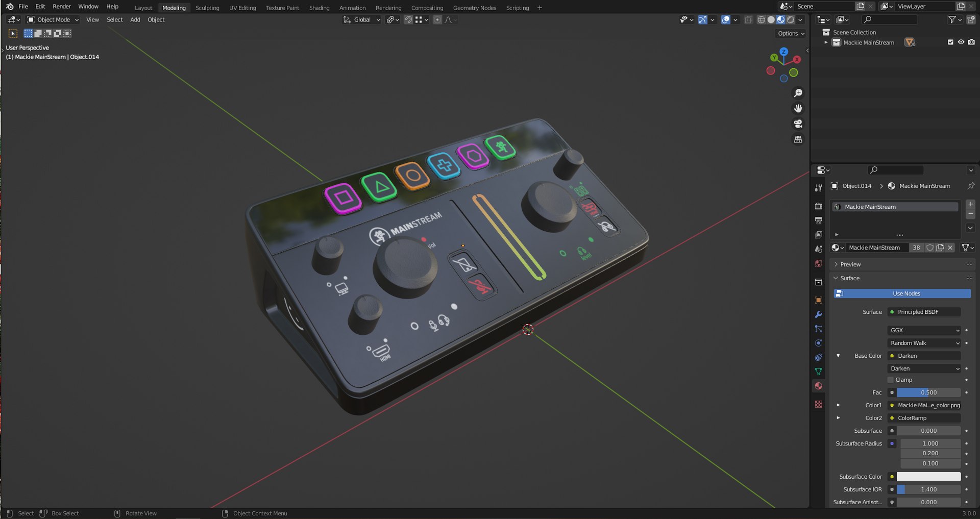Open the viewport Add menu
This screenshot has width=980, height=519.
pos(135,19)
